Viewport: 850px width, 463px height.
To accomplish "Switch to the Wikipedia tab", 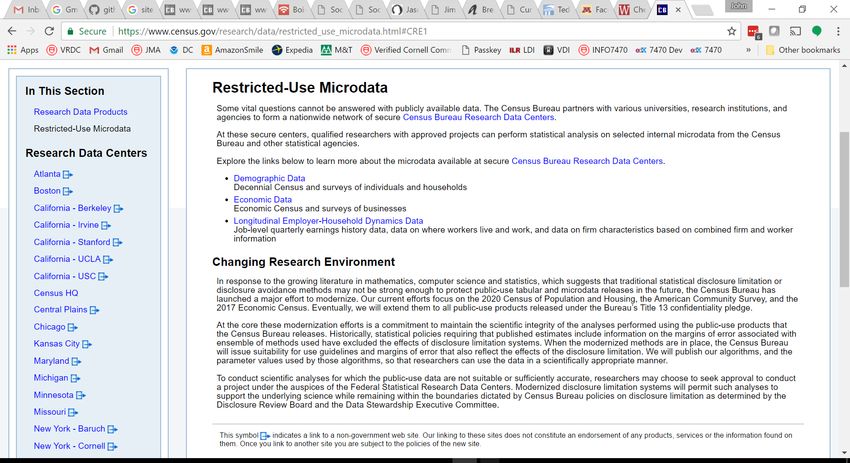I will coord(632,10).
